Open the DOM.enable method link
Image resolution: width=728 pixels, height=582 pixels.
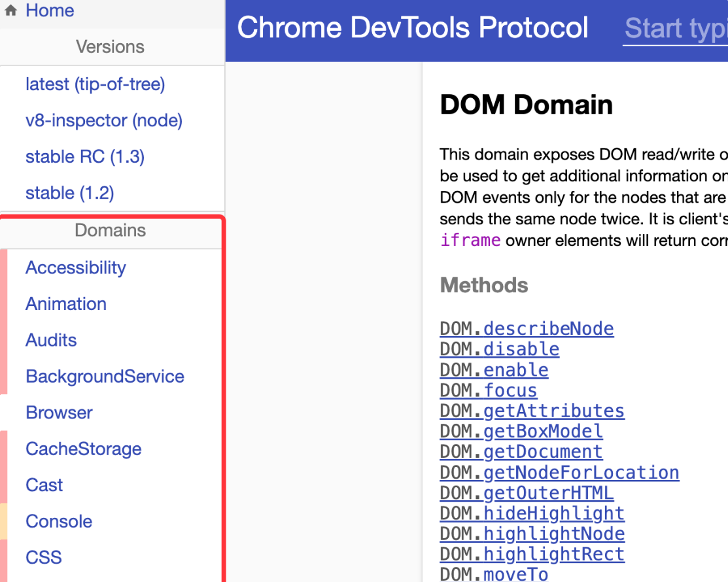pos(494,370)
